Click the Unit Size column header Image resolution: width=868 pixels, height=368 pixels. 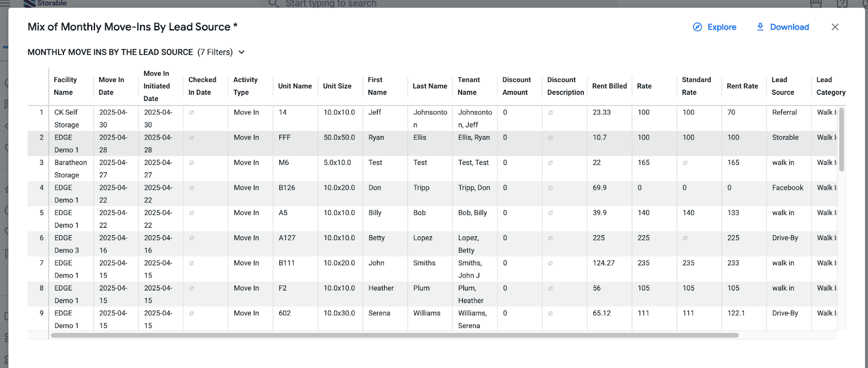[337, 86]
